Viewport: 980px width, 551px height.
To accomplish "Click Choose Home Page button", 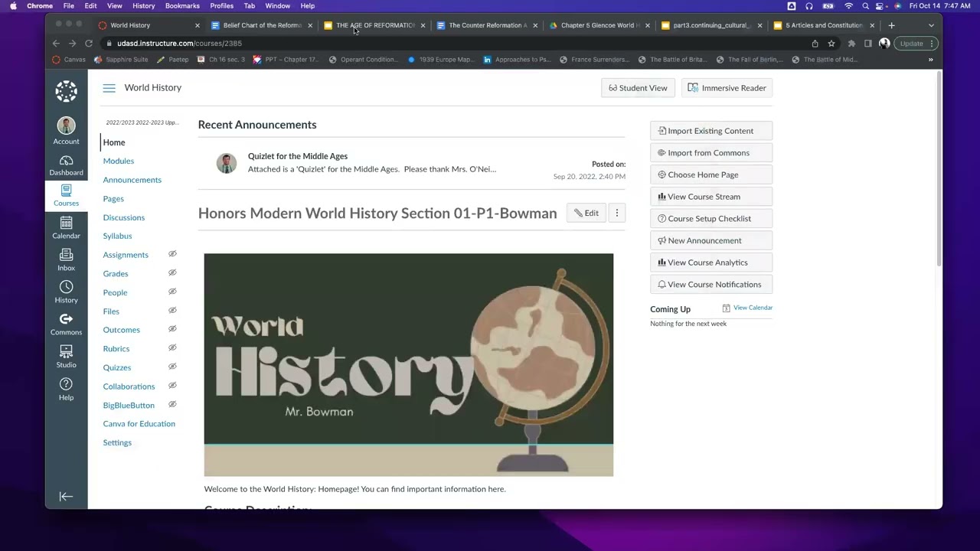I will pos(711,174).
